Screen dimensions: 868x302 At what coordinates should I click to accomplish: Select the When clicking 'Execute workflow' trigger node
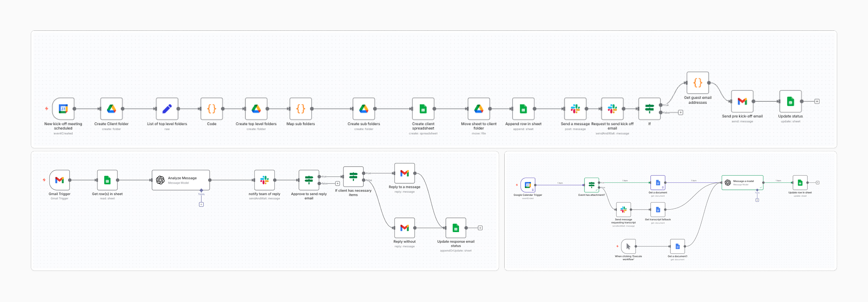pos(628,246)
